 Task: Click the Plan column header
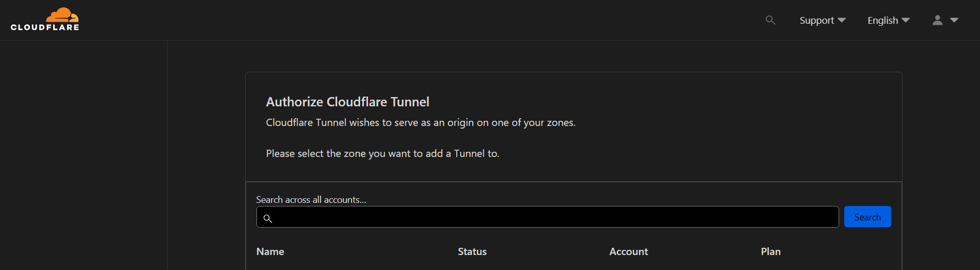click(770, 251)
